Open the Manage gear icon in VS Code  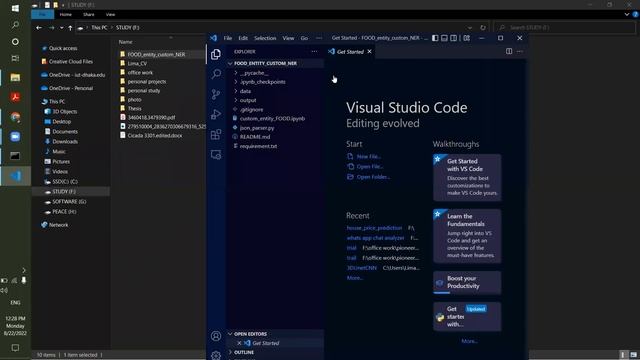[x=216, y=355]
